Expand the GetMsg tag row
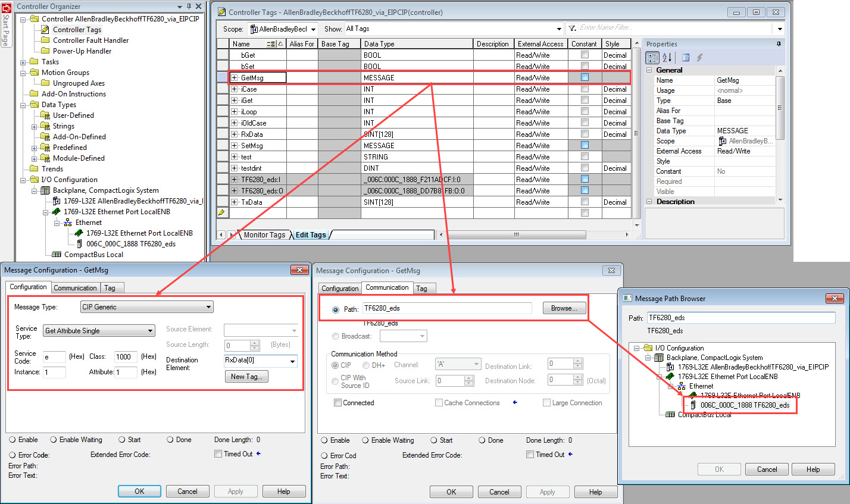850x504 pixels. (235, 78)
